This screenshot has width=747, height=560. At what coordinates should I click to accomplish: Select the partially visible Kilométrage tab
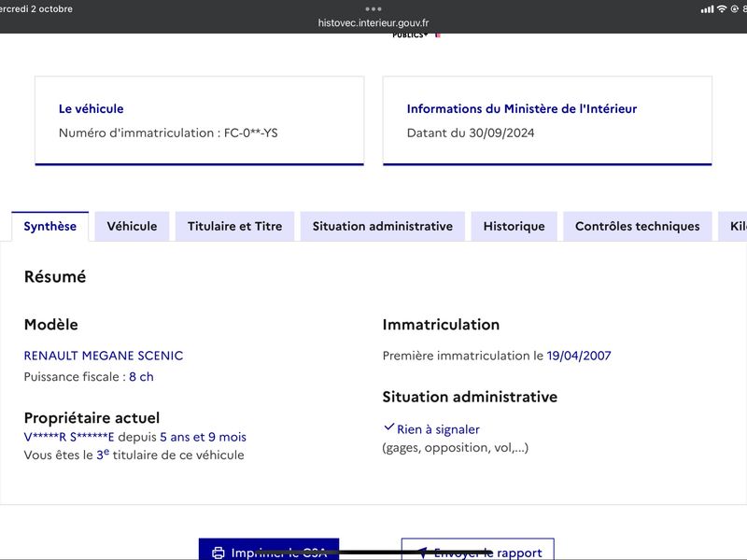[x=734, y=226]
